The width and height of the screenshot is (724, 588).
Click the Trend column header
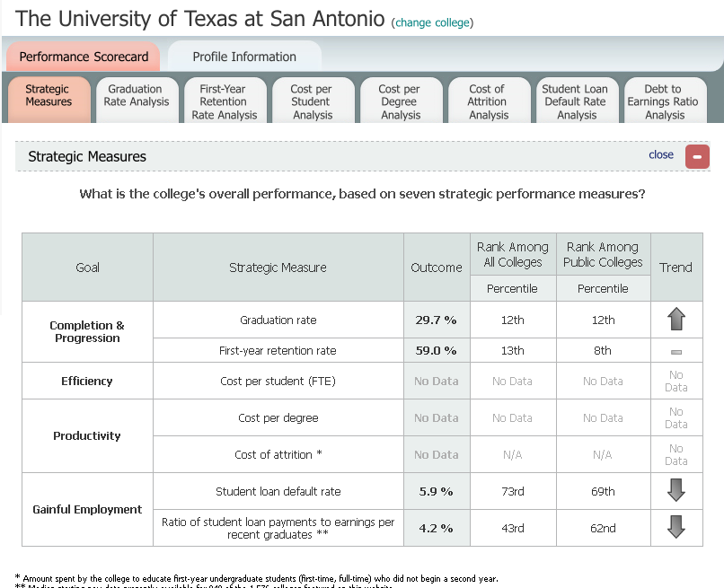(675, 267)
